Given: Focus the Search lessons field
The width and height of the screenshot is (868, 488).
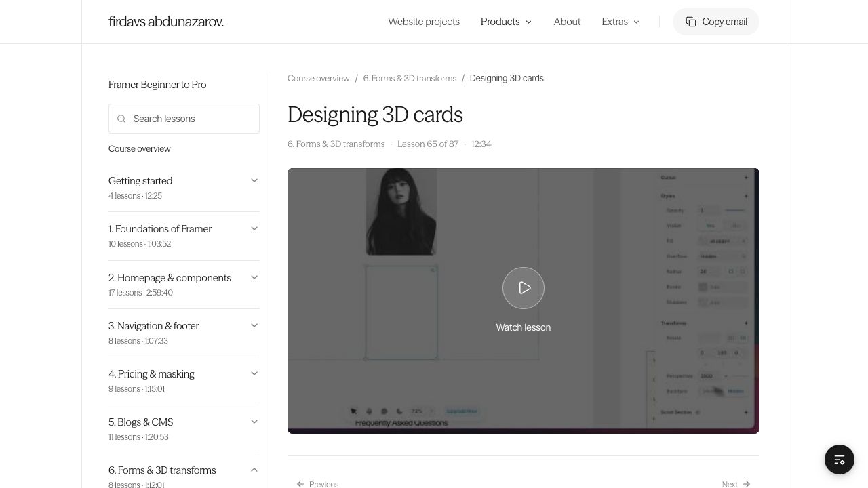Looking at the screenshot, I should [184, 119].
